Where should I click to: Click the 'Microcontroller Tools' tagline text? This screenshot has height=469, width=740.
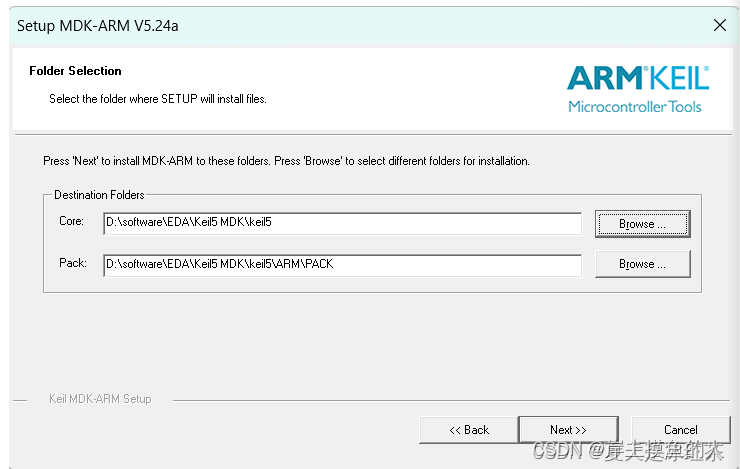click(x=635, y=107)
